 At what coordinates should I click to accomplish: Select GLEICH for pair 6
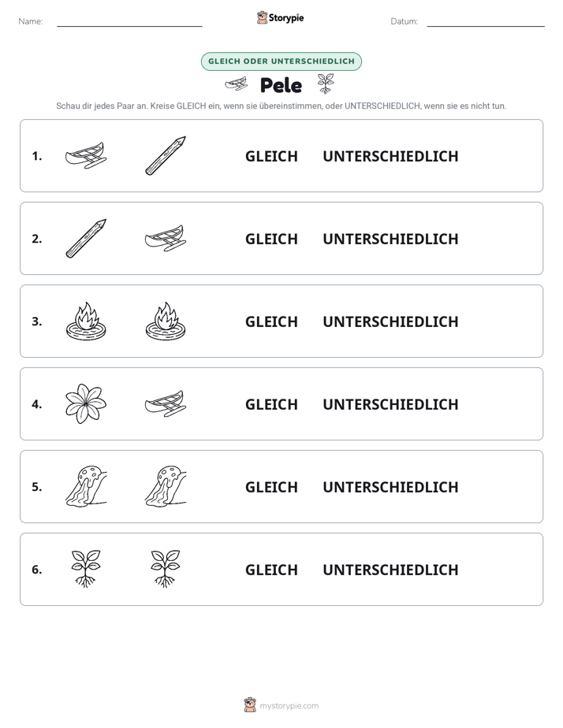click(x=271, y=570)
